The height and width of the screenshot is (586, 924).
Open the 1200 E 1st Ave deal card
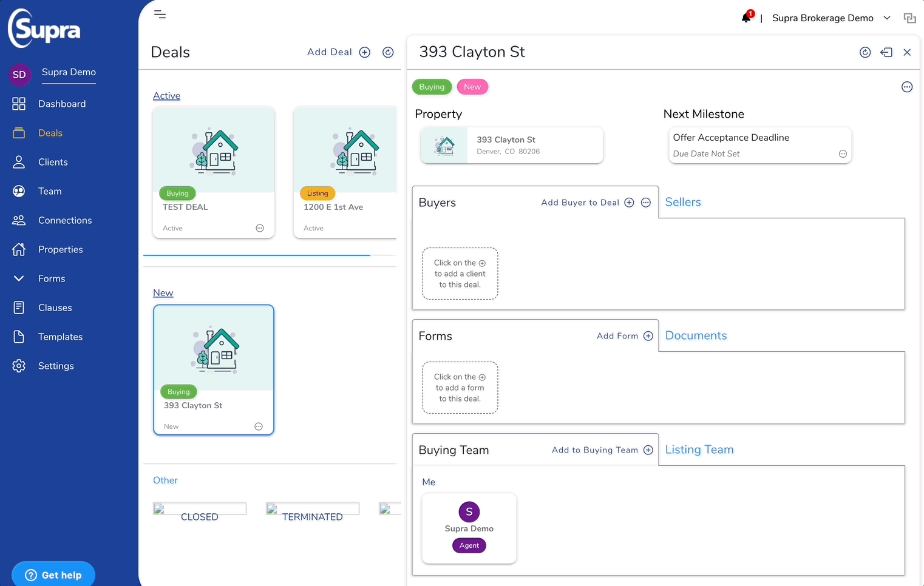tap(345, 172)
